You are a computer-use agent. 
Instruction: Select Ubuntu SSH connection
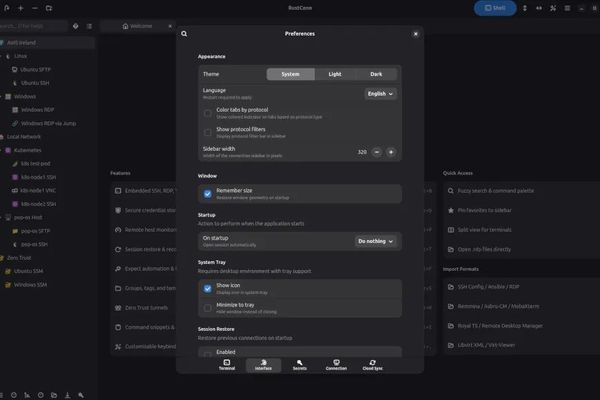35,83
